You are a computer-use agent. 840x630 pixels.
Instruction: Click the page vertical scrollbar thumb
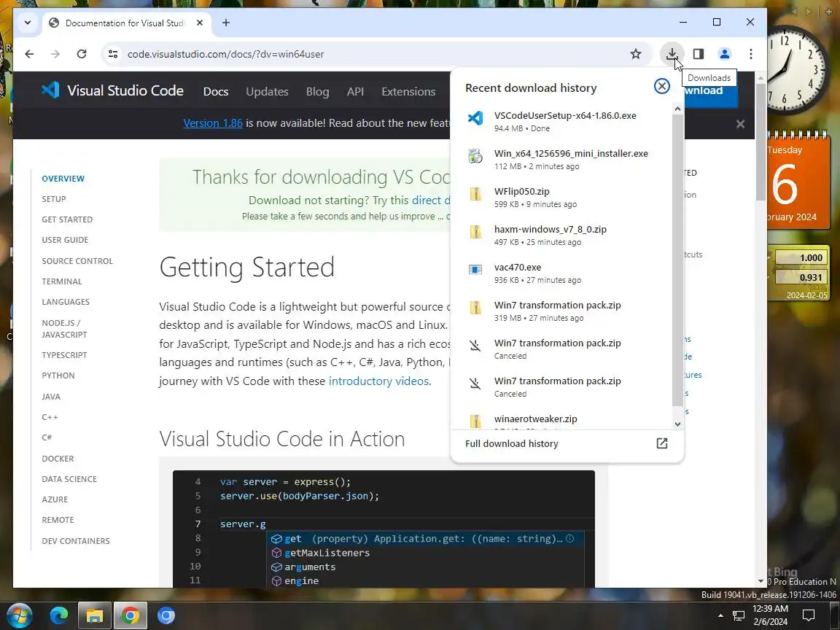pyautogui.click(x=761, y=142)
